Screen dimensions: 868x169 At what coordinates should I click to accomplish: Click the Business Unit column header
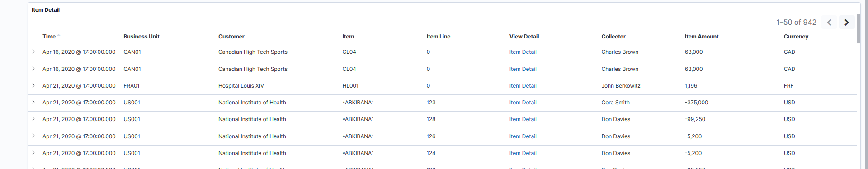[x=142, y=37]
